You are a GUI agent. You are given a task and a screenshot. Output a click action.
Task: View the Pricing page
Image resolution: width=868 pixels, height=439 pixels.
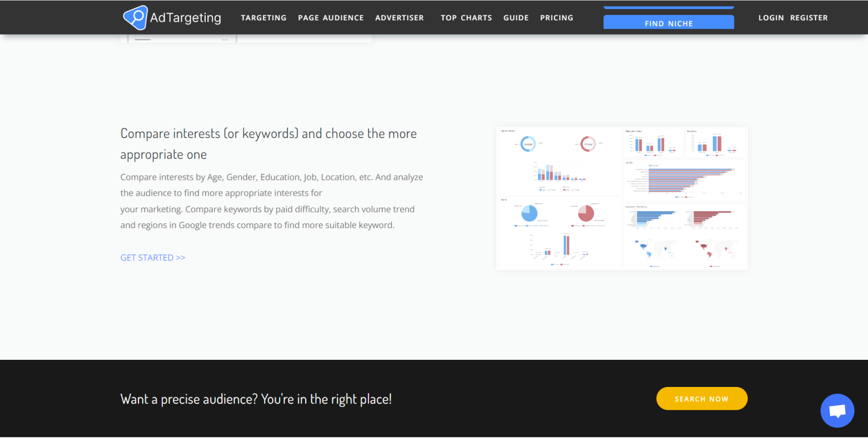[557, 18]
